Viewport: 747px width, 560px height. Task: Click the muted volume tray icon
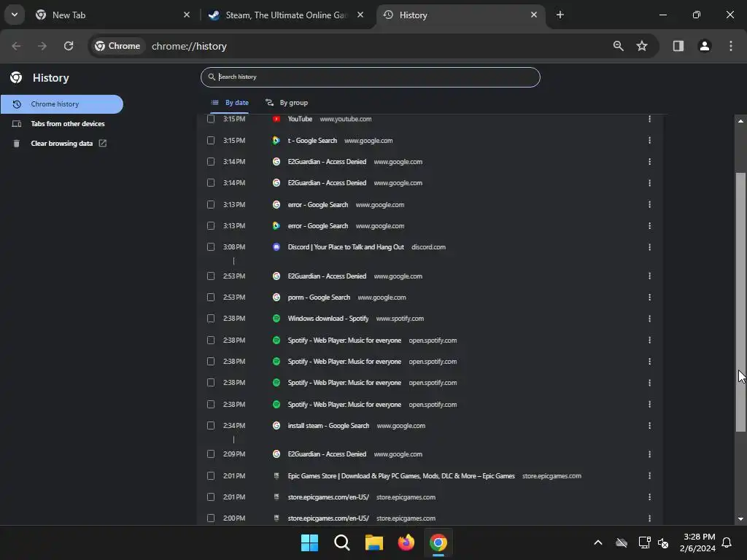662,542
